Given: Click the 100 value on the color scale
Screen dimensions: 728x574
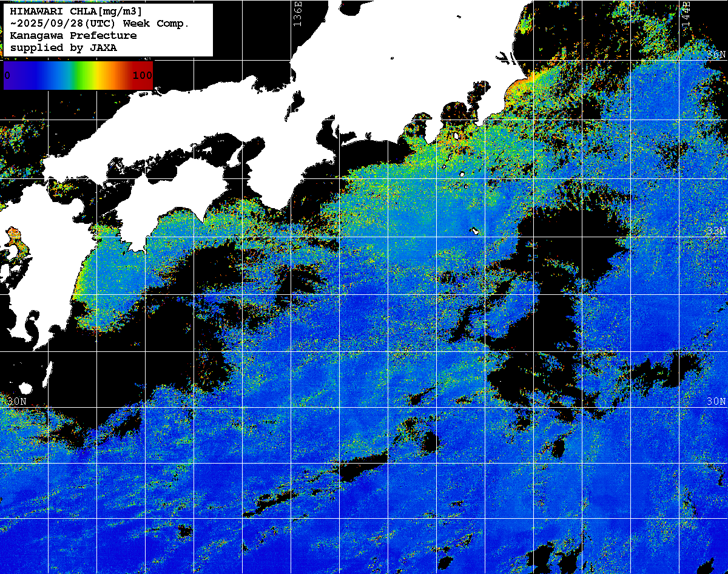Looking at the screenshot, I should coord(142,76).
